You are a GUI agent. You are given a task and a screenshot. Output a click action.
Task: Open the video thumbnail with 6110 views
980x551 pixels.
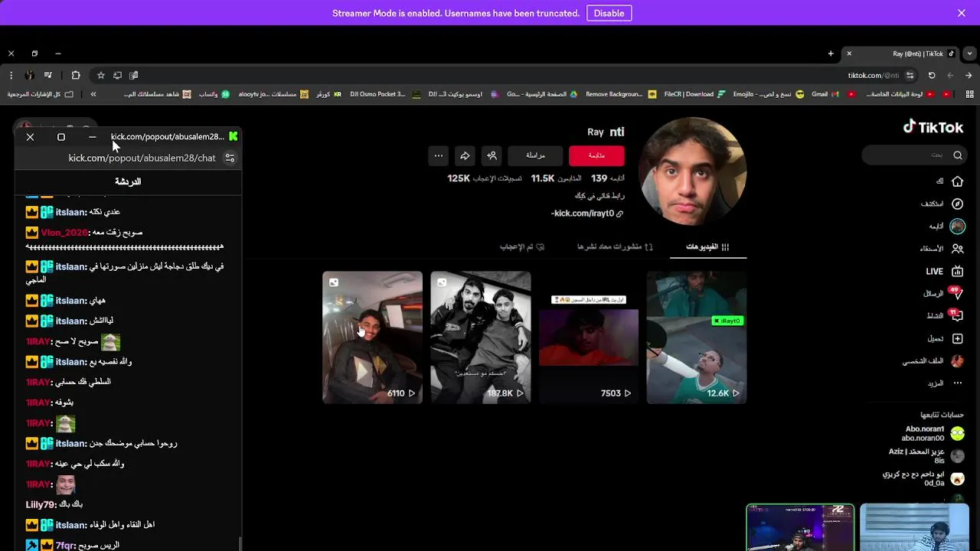click(x=372, y=337)
